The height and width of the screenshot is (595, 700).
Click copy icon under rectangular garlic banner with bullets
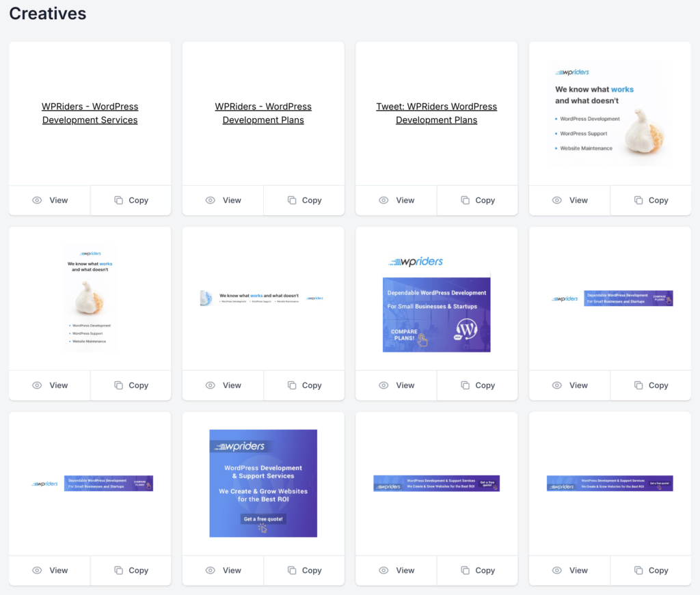coord(638,200)
